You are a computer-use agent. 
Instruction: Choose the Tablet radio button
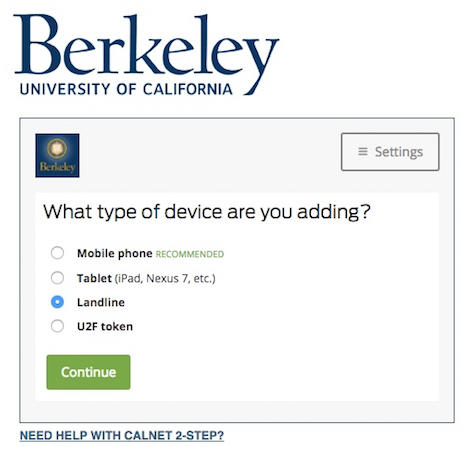(57, 277)
